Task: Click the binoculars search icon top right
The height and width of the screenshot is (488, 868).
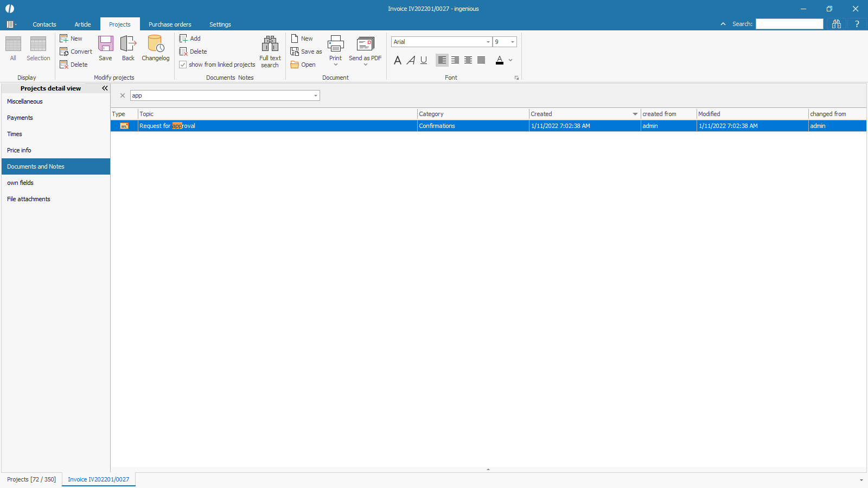Action: click(x=837, y=24)
